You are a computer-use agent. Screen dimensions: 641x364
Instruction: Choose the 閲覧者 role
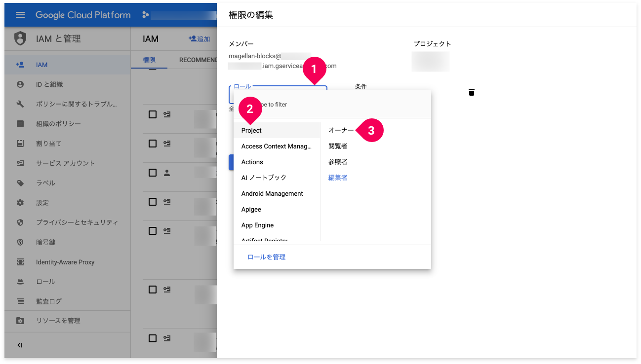pyautogui.click(x=338, y=146)
